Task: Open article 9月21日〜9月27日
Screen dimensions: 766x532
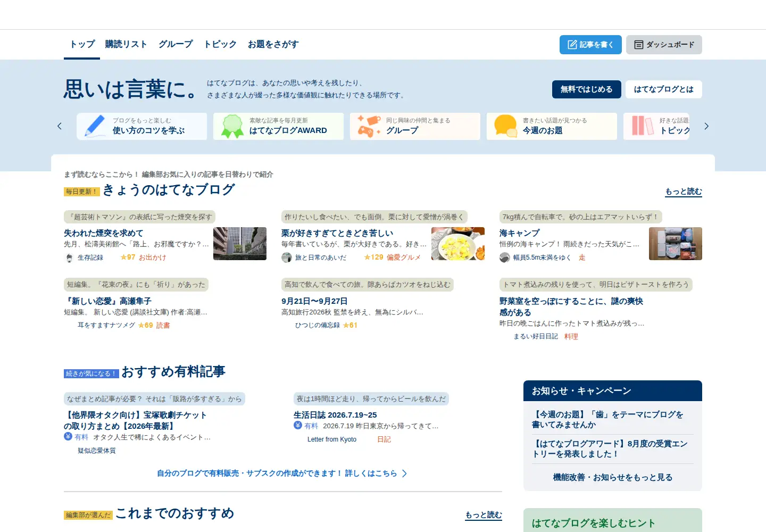Action: [x=314, y=301]
